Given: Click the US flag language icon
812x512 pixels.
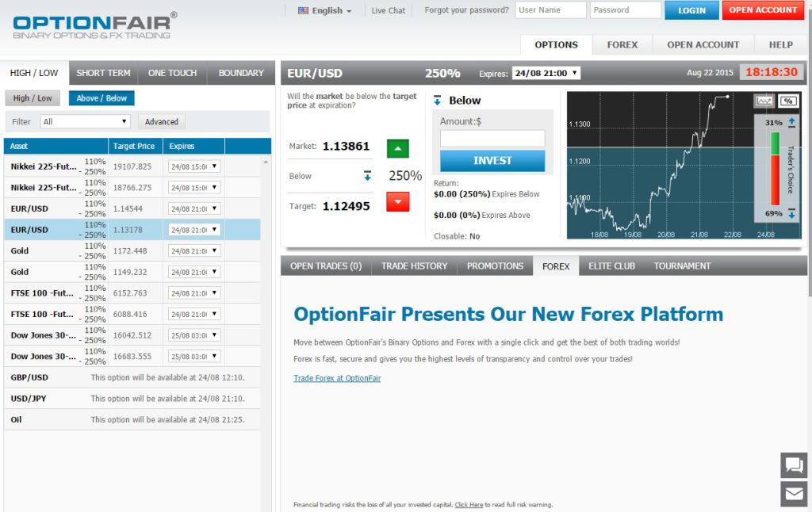Looking at the screenshot, I should (x=304, y=10).
